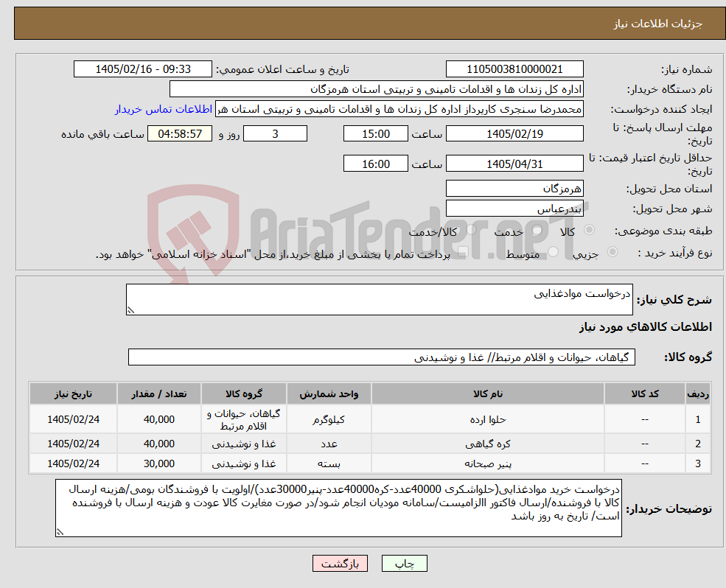The image size is (726, 588).
Task: Select the متوسط purchase type radio
Action: click(554, 252)
